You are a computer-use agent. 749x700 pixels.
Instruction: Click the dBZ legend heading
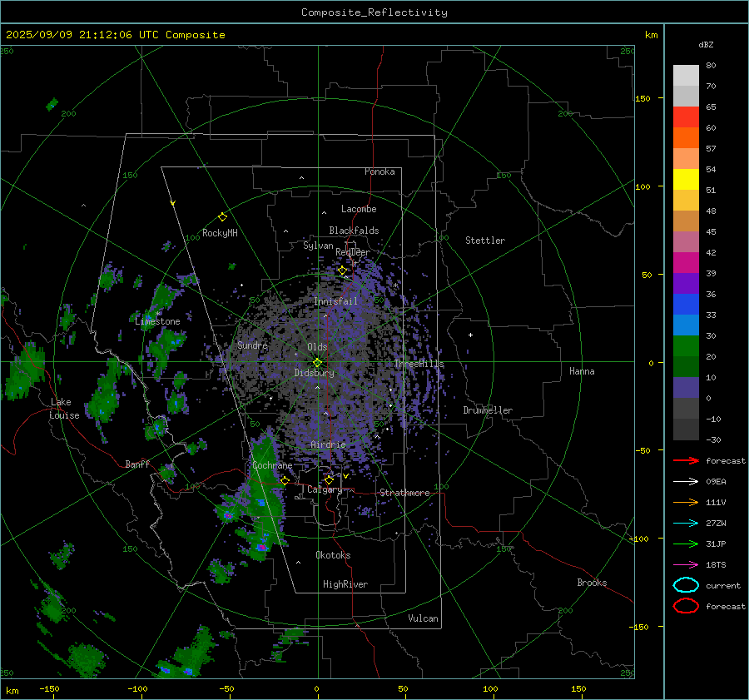[706, 45]
